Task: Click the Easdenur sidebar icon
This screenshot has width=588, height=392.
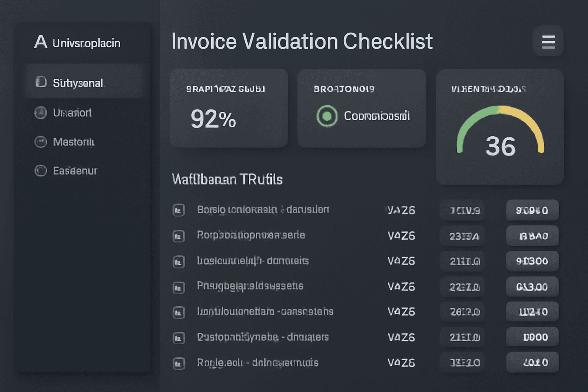Action: tap(41, 170)
